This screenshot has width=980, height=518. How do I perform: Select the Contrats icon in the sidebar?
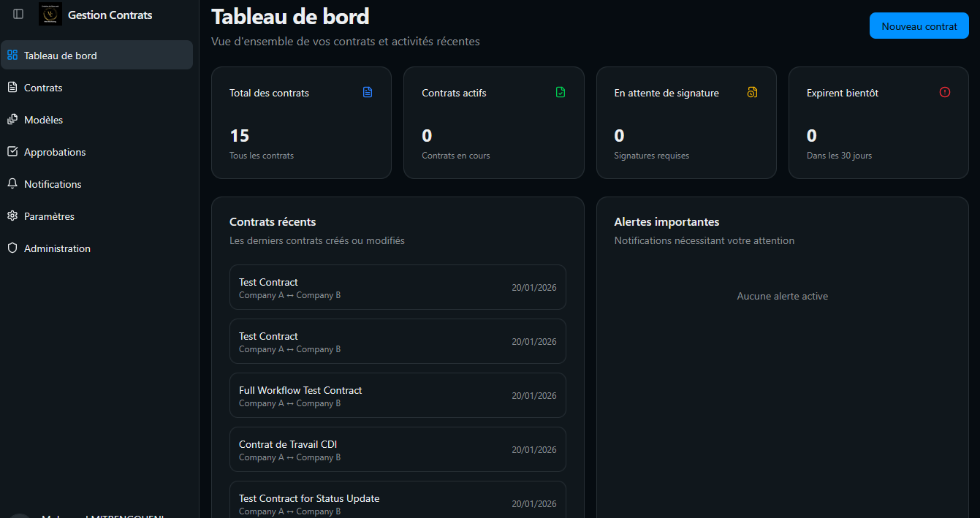tap(12, 87)
